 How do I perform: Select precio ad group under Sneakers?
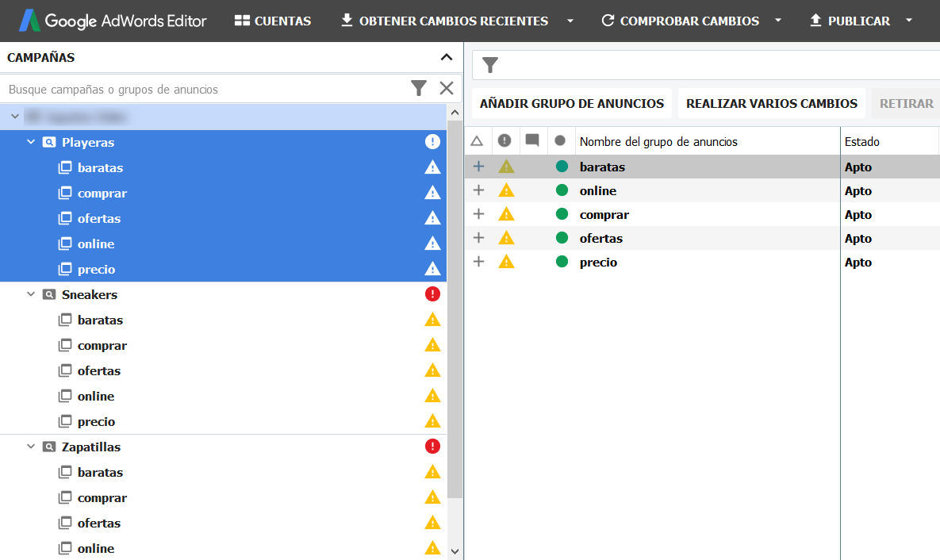96,422
